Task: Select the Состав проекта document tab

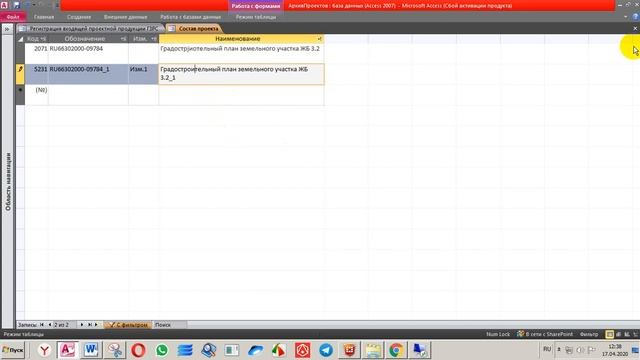Action: pos(194,29)
